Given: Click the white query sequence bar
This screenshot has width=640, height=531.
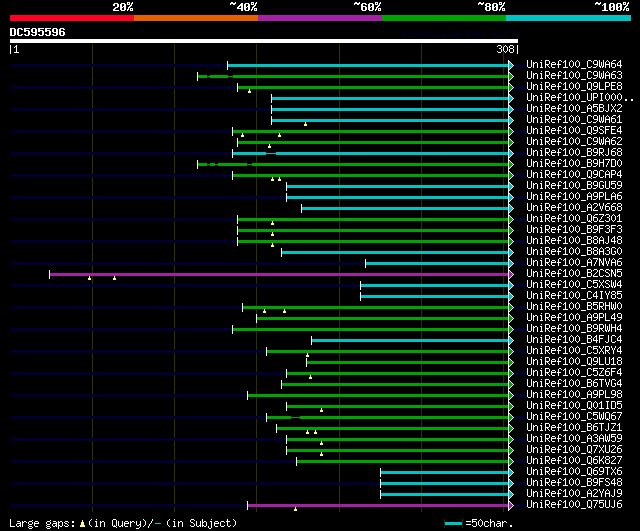Looking at the screenshot, I should point(264,41).
